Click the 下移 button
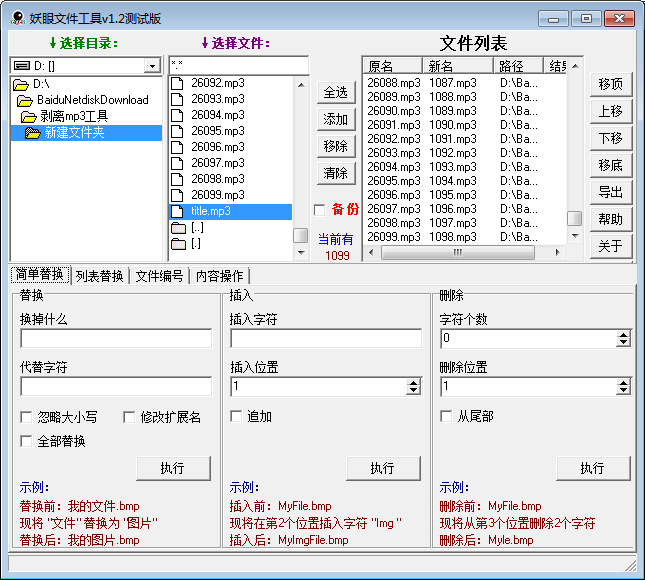 [611, 139]
